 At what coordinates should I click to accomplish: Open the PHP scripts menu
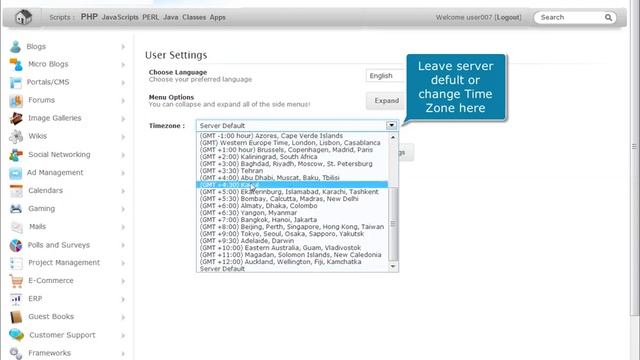[89, 17]
